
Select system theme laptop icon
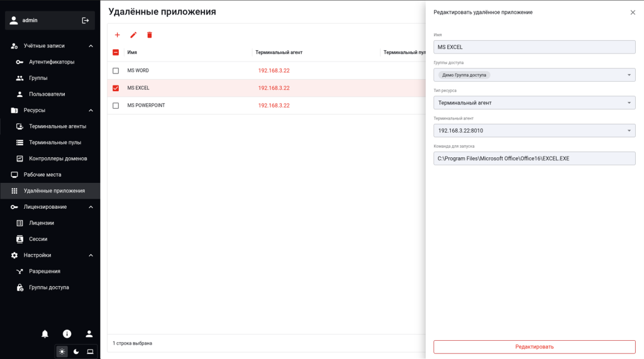click(x=90, y=351)
